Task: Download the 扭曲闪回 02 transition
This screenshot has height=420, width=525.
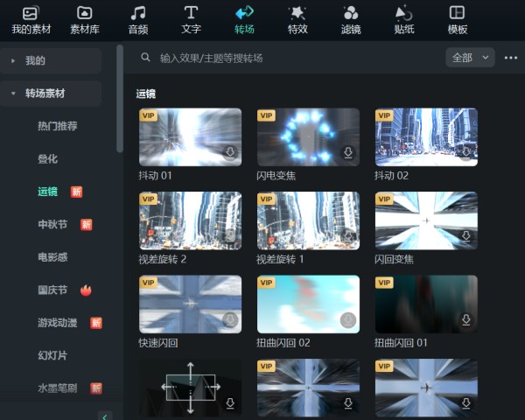Action: tap(348, 320)
